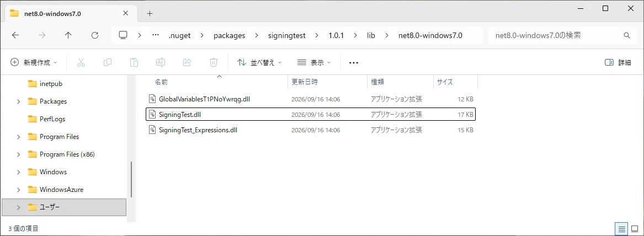This screenshot has height=236, width=644.
Task: Open the 新規作成 dropdown
Action: [x=34, y=62]
